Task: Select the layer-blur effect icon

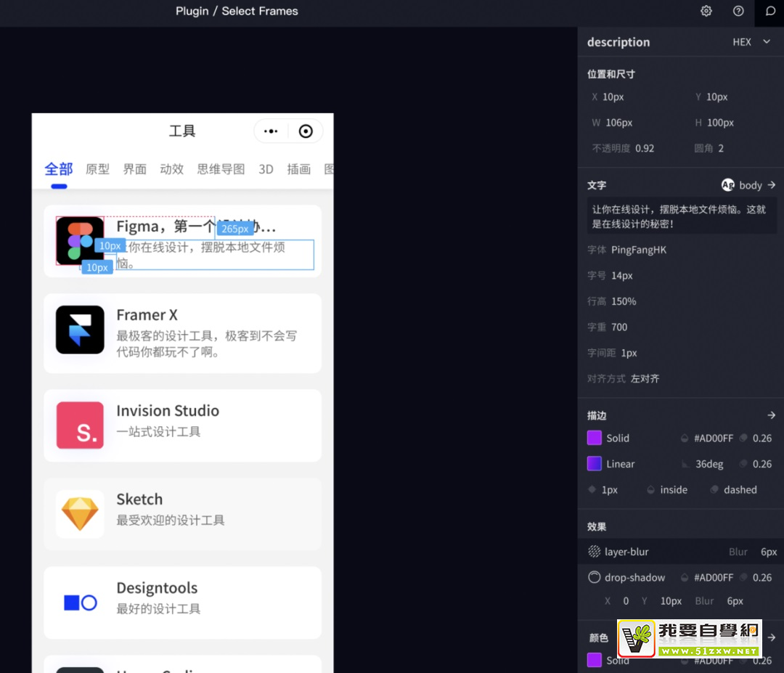Action: click(593, 551)
